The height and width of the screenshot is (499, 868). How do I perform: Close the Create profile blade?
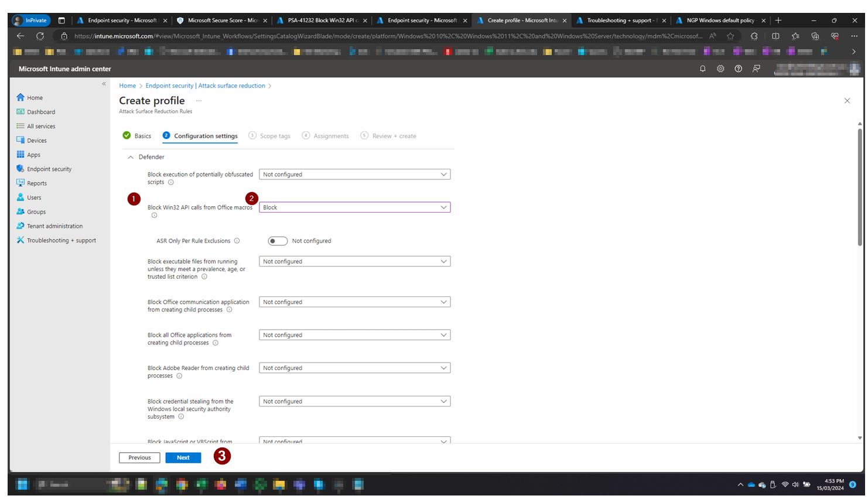[847, 101]
